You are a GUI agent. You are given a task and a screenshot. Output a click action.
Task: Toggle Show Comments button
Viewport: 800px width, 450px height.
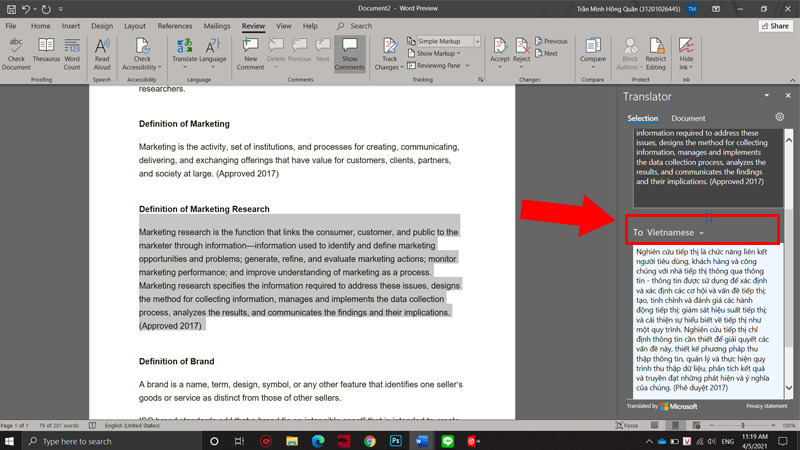[349, 51]
